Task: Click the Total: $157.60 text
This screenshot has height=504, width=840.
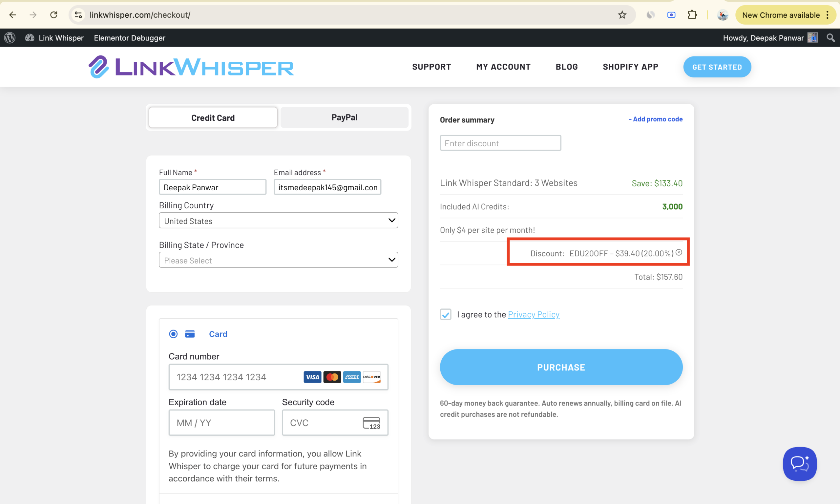Action: coord(658,277)
